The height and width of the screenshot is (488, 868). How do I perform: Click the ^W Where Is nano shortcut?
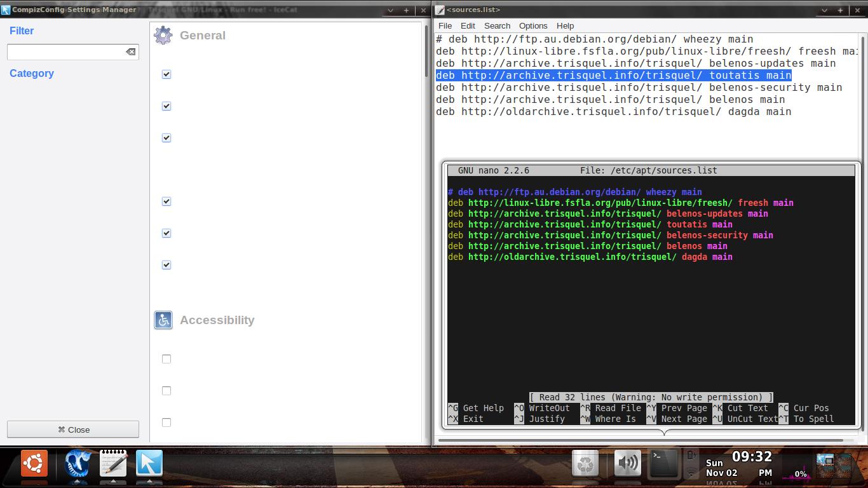point(608,419)
